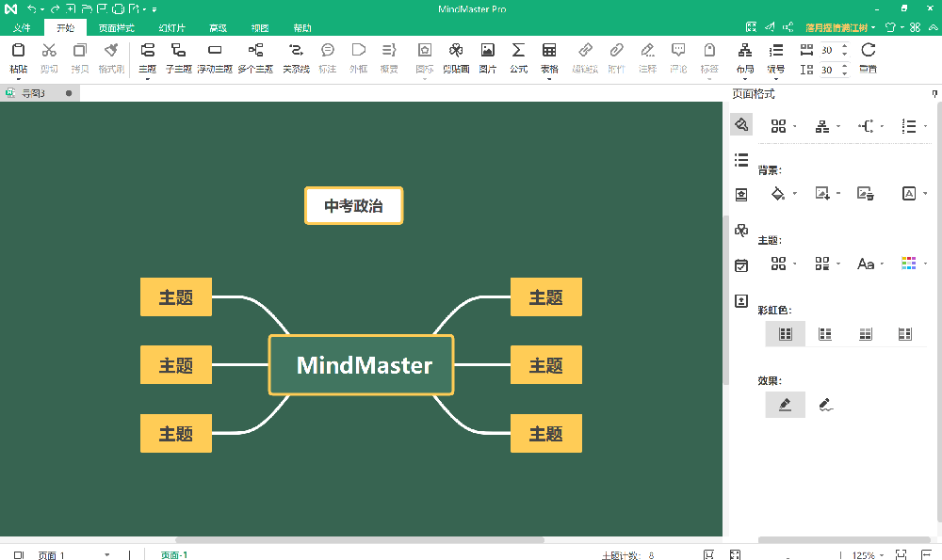This screenshot has width=942, height=560.
Task: Expand the Table (表格) dropdown
Action: pos(549,79)
